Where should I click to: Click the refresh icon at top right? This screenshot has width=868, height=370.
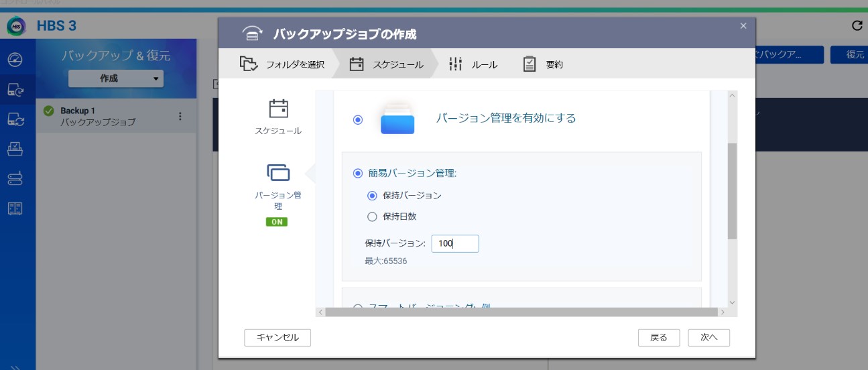coord(856,26)
